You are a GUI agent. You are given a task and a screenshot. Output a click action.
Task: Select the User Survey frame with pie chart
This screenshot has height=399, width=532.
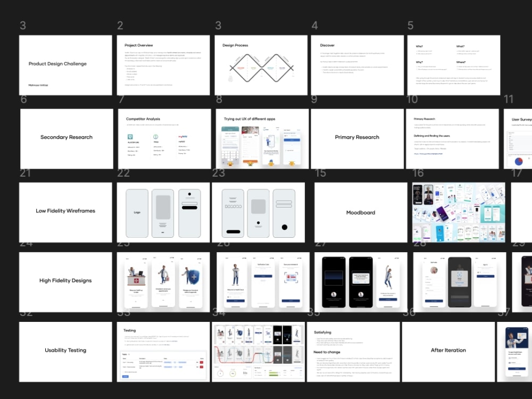click(518, 139)
